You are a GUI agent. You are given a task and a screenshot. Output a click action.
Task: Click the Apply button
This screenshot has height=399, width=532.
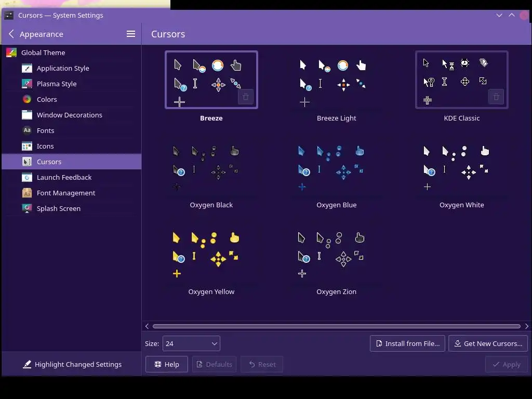tap(507, 364)
